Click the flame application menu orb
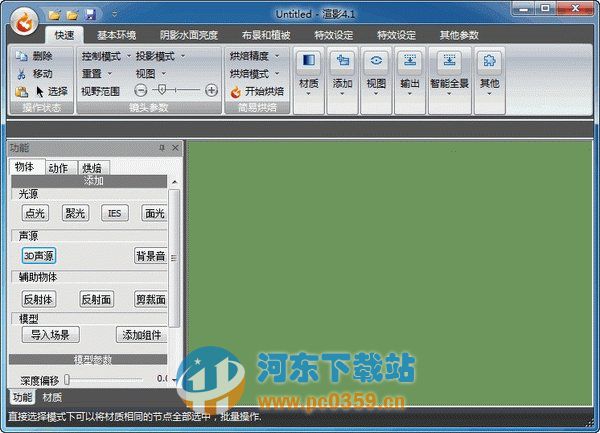Image resolution: width=600 pixels, height=433 pixels. [24, 22]
